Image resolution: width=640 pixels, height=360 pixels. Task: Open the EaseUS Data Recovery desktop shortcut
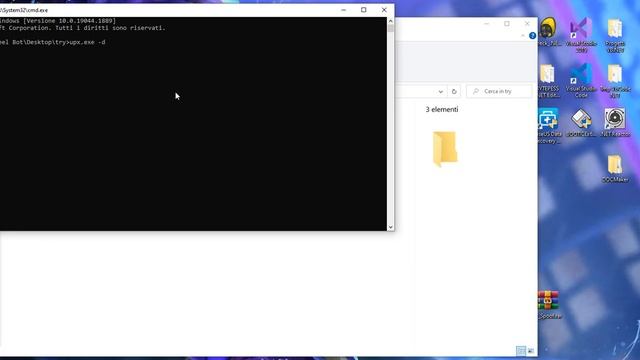(x=548, y=126)
